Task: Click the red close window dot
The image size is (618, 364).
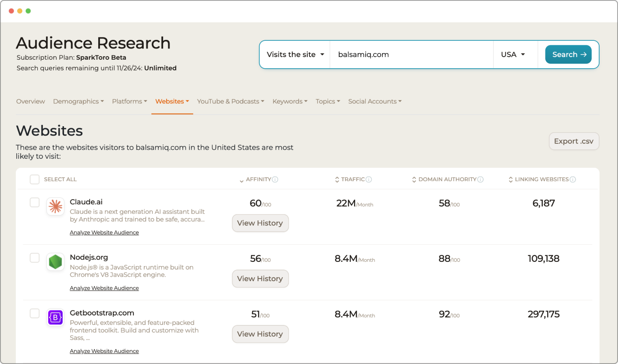Action: (x=11, y=11)
